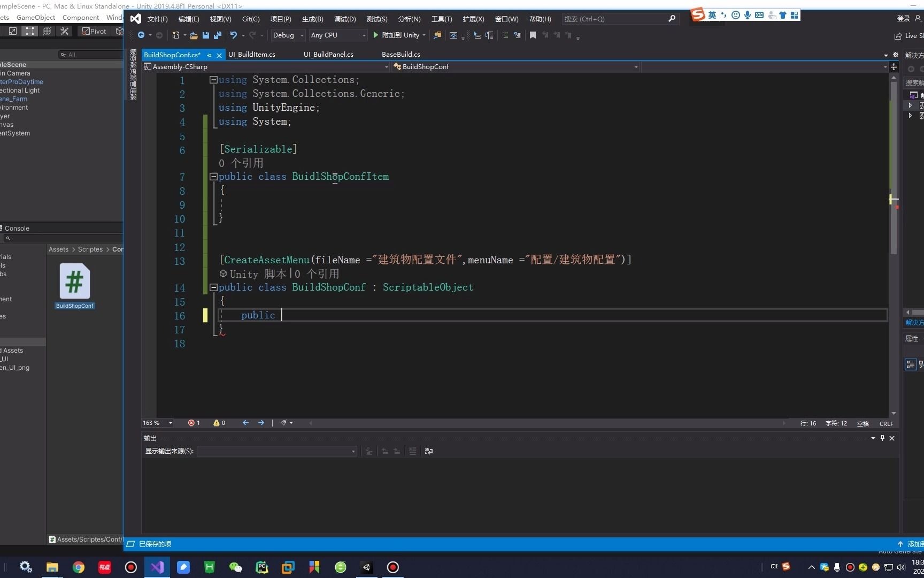Collapse the BuildShopConf class code fold

pos(213,287)
